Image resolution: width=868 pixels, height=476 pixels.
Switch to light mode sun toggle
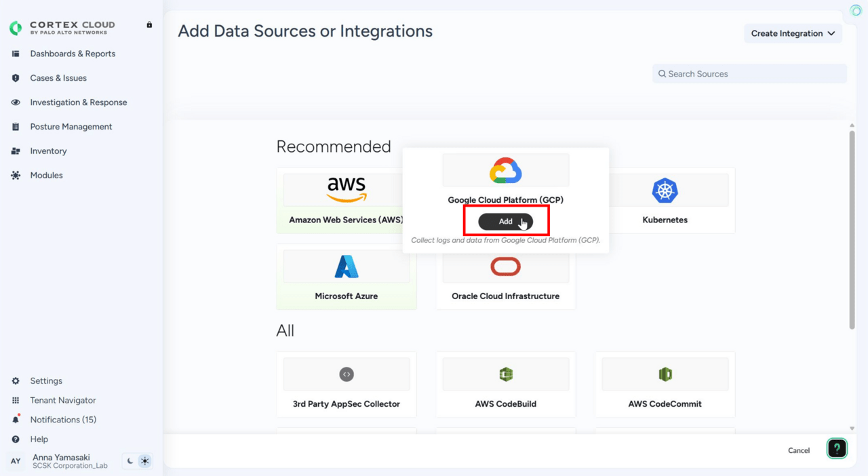(x=144, y=461)
